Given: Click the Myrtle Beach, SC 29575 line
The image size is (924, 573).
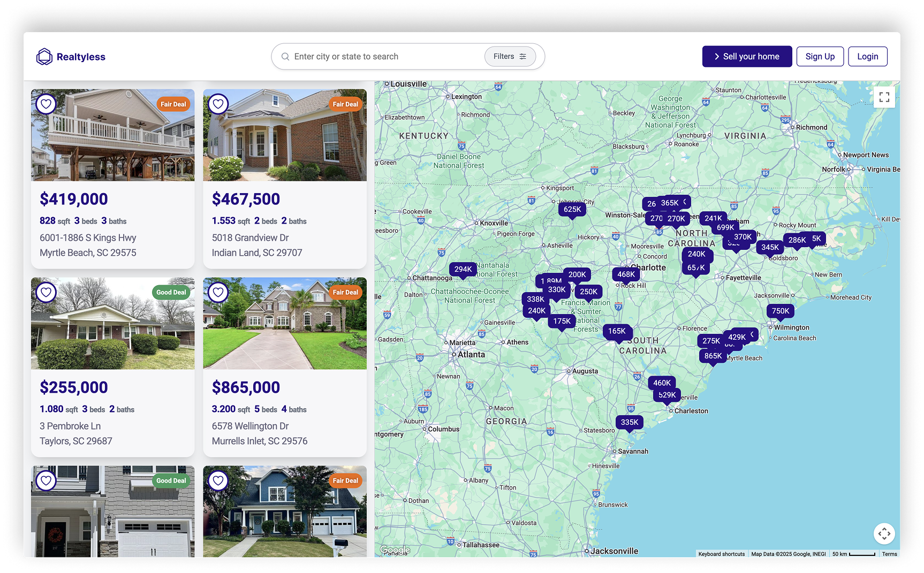Looking at the screenshot, I should [88, 253].
